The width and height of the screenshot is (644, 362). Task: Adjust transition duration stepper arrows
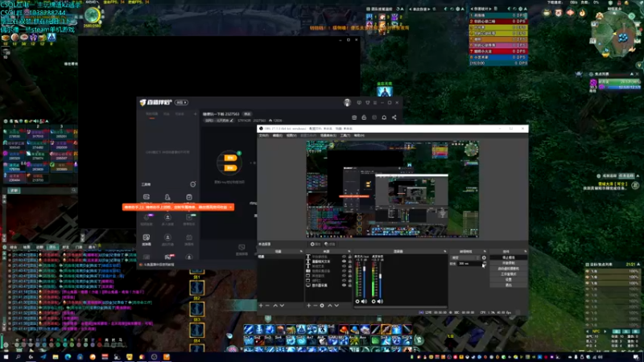[485, 264]
